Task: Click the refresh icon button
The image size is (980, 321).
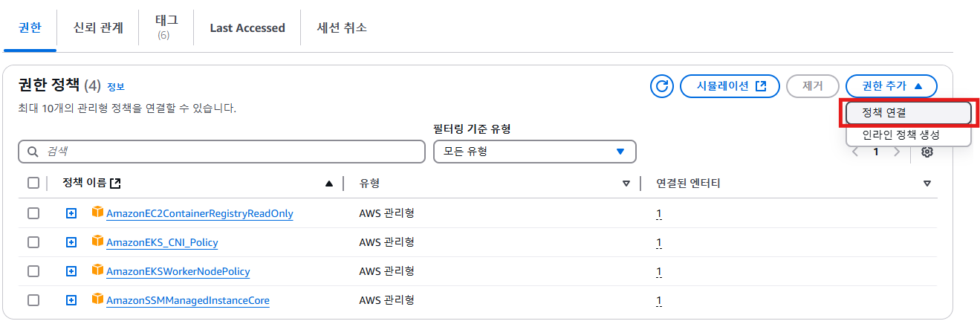Action: coord(661,86)
